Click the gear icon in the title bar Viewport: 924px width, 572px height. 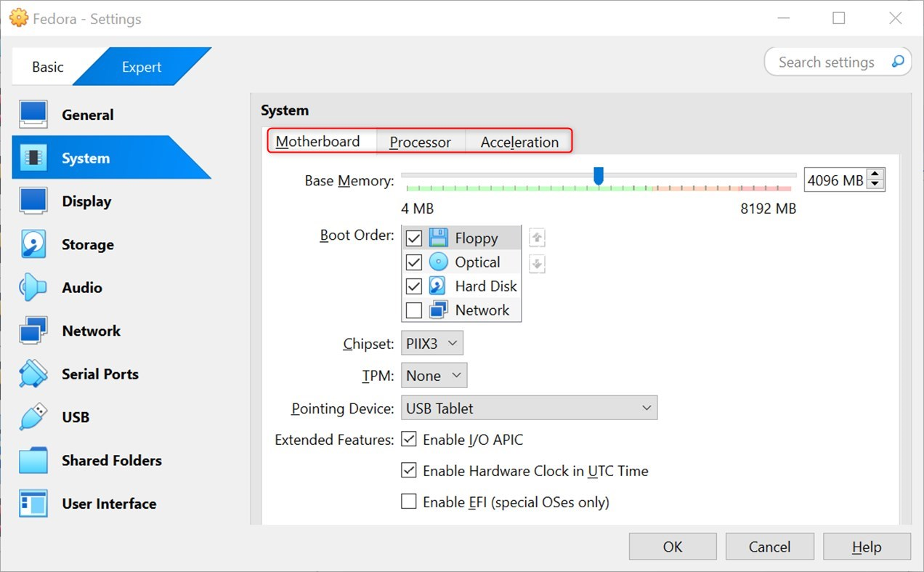tap(18, 18)
